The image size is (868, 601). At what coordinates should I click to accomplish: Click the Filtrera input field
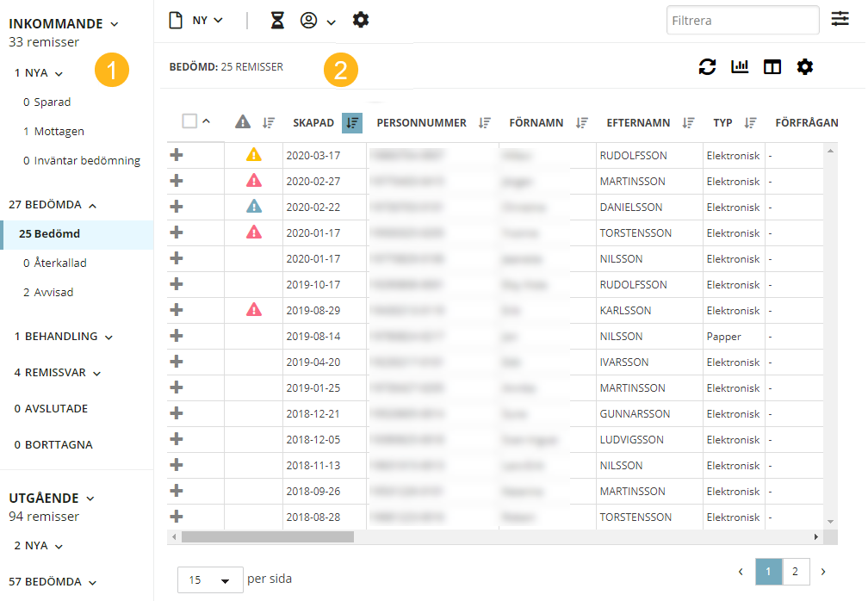pos(741,21)
